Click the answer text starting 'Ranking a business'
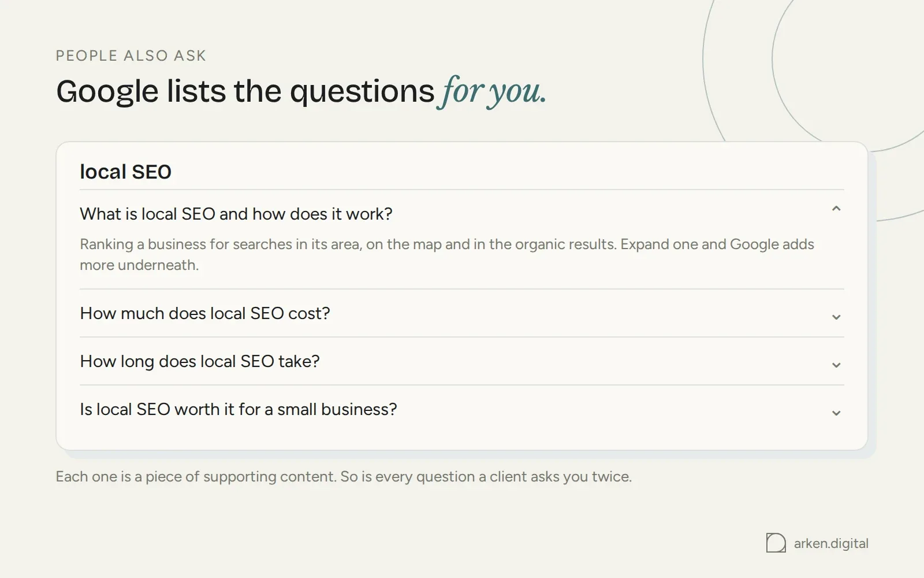 pos(447,254)
